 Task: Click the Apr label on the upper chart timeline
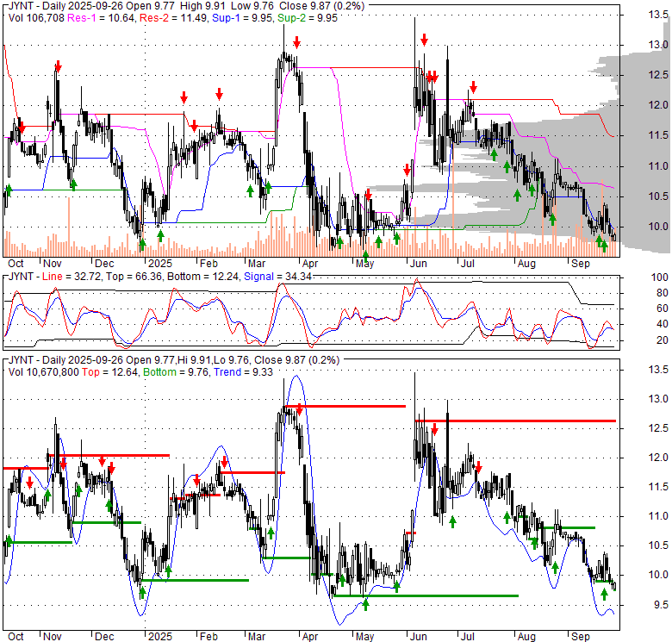point(310,264)
